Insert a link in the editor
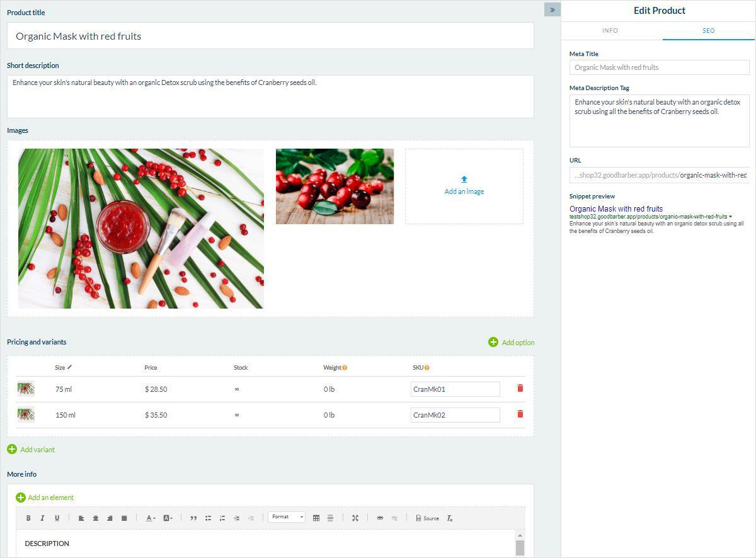The image size is (756, 558). (380, 518)
